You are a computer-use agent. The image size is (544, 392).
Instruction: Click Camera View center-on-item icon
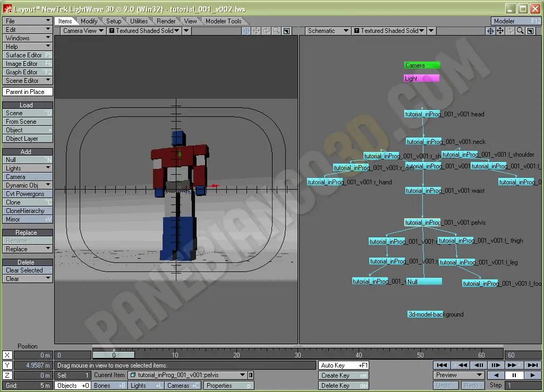click(246, 31)
